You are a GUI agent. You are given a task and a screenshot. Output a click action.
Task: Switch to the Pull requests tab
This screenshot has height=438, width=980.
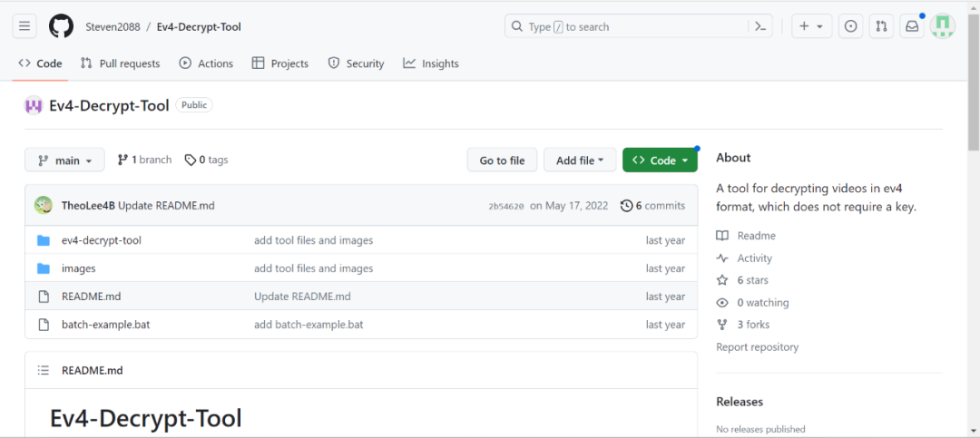tap(120, 63)
